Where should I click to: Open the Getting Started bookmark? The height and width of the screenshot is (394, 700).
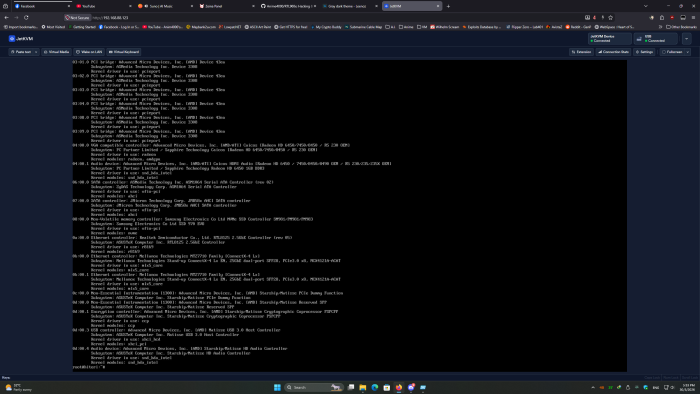(x=82, y=27)
